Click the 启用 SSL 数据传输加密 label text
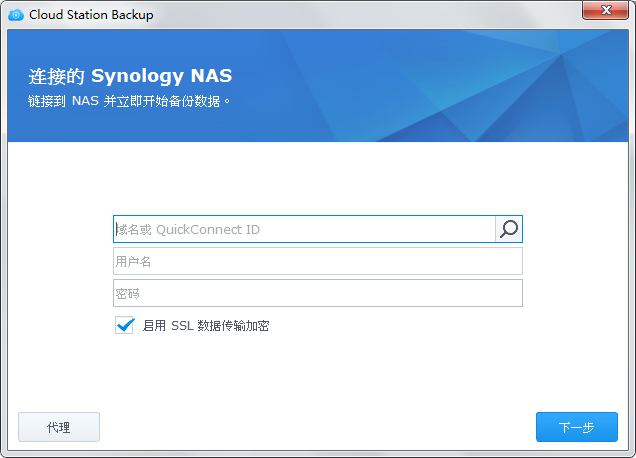Viewport: 636px width, 458px height. [x=206, y=326]
